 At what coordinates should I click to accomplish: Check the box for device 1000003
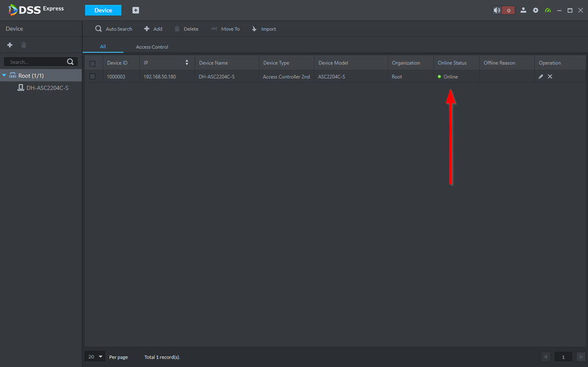93,76
